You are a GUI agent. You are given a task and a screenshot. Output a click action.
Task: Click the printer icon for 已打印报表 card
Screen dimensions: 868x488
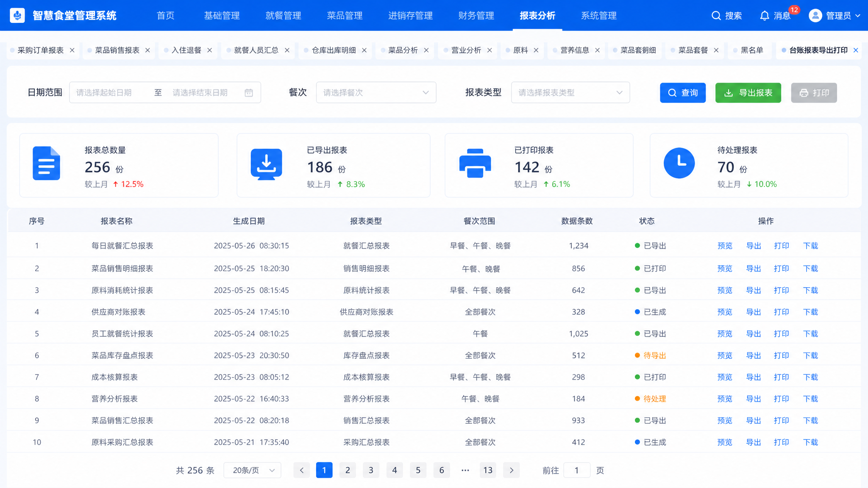pyautogui.click(x=475, y=164)
